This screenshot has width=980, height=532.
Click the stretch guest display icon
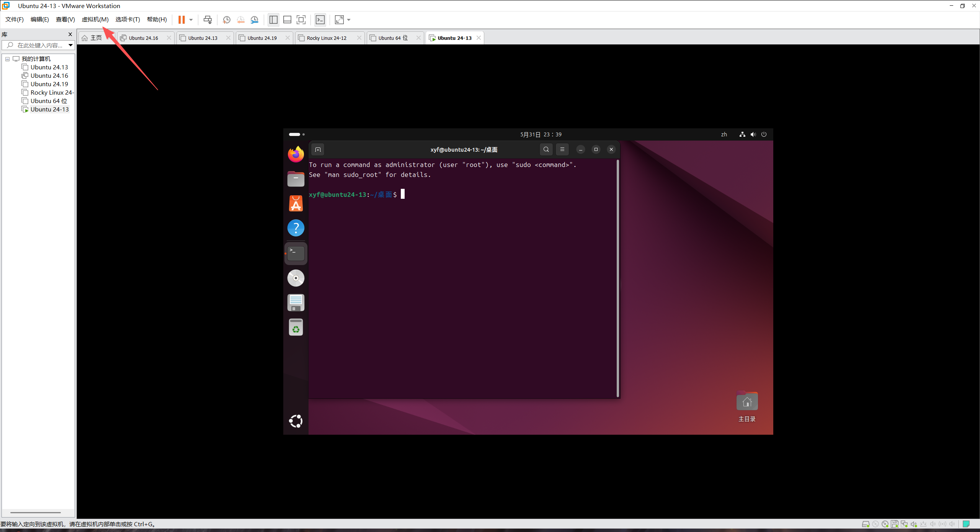(x=339, y=20)
